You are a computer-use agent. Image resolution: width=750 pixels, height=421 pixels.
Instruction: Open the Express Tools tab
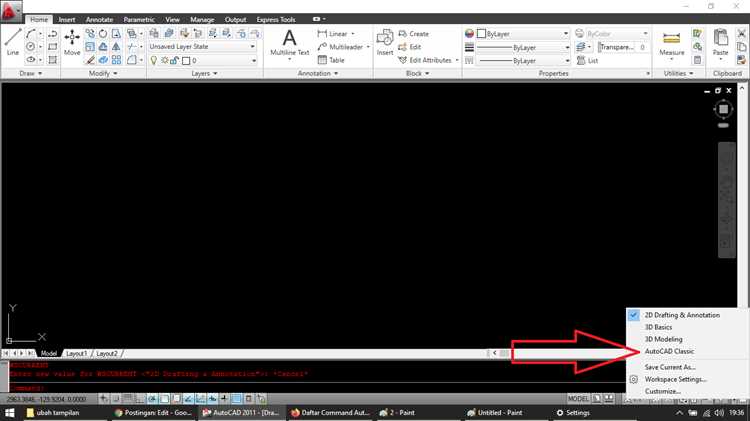tap(276, 20)
